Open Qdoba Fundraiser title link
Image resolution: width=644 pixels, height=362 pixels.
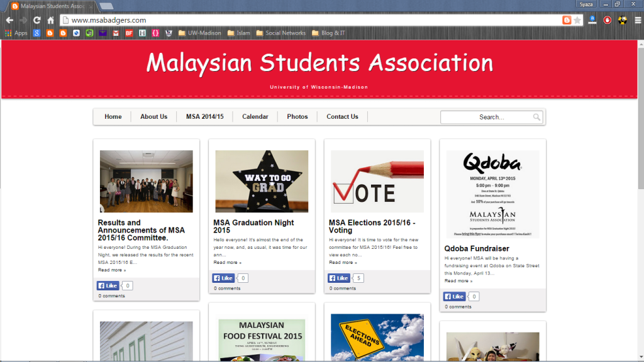(x=477, y=249)
